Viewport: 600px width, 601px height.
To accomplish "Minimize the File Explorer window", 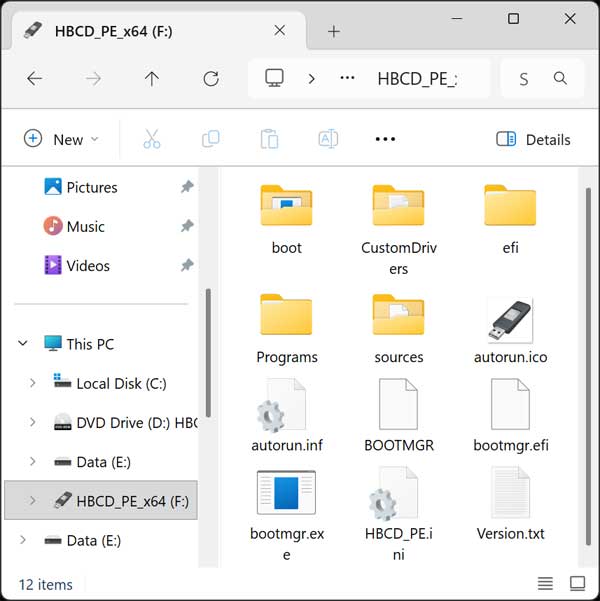I will (457, 18).
